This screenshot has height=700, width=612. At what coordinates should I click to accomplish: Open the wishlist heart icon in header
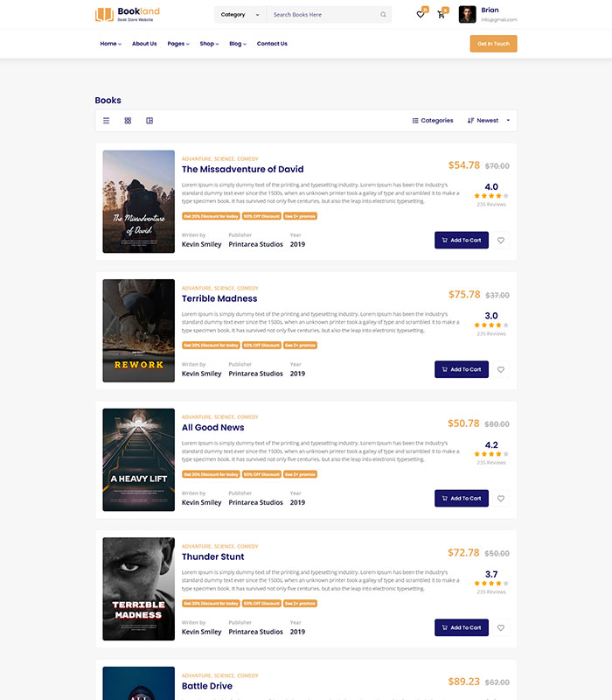tap(421, 14)
